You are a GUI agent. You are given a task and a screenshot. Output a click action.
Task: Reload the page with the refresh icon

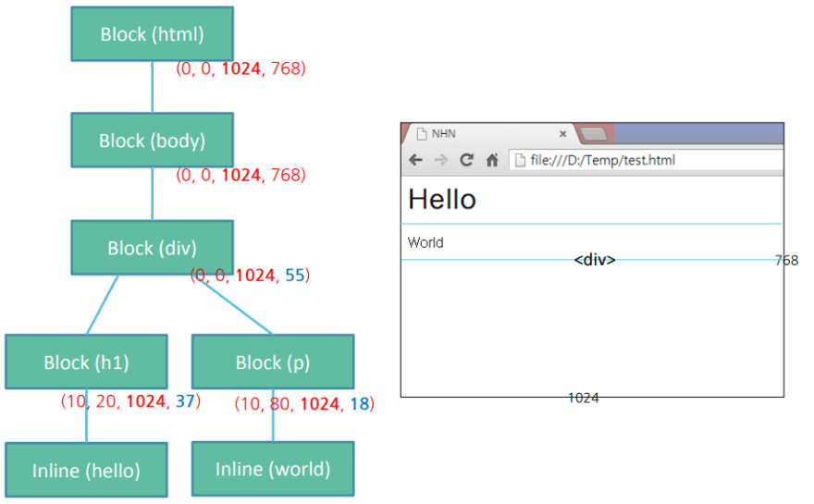point(467,160)
